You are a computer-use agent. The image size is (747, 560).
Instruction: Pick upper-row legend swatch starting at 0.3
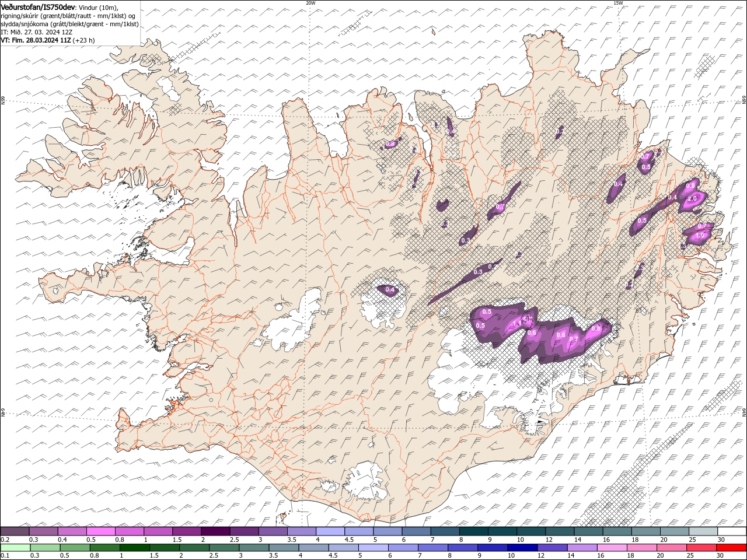tap(44, 531)
